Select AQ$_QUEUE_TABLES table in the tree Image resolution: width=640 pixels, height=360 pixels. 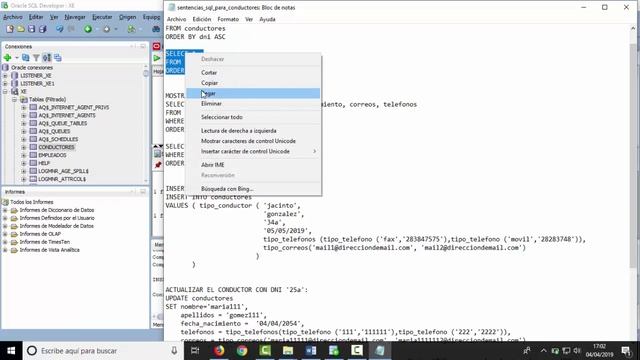pos(62,123)
